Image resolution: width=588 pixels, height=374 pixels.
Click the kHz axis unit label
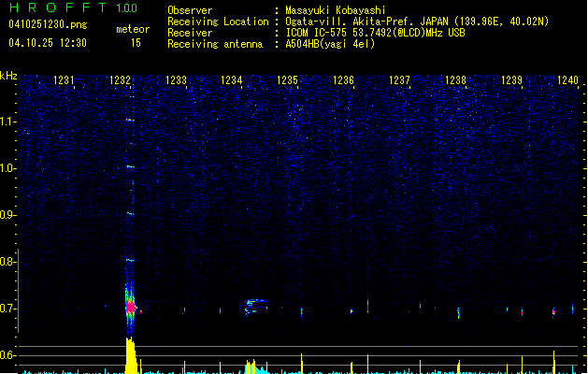pos(8,76)
